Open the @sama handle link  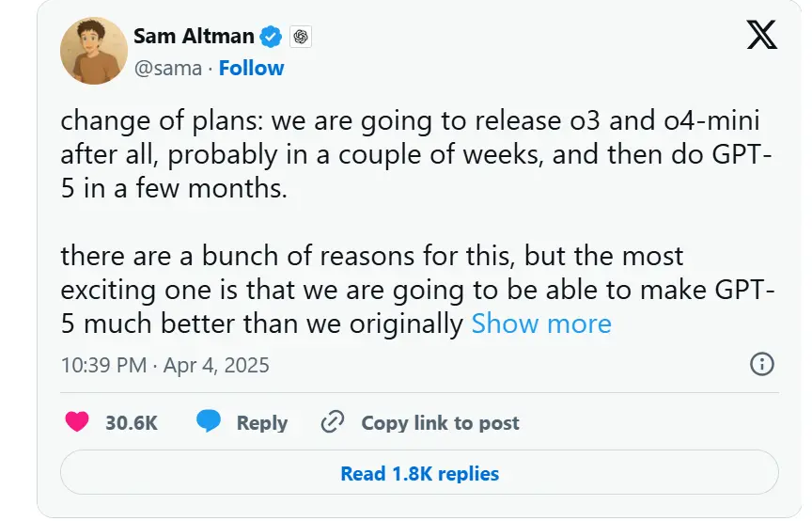pyautogui.click(x=170, y=68)
